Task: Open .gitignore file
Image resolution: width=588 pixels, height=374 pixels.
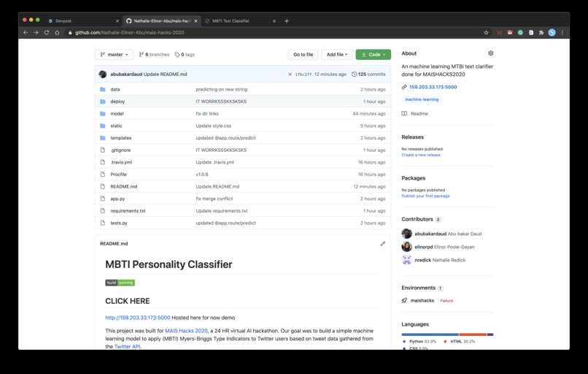Action: (x=120, y=150)
